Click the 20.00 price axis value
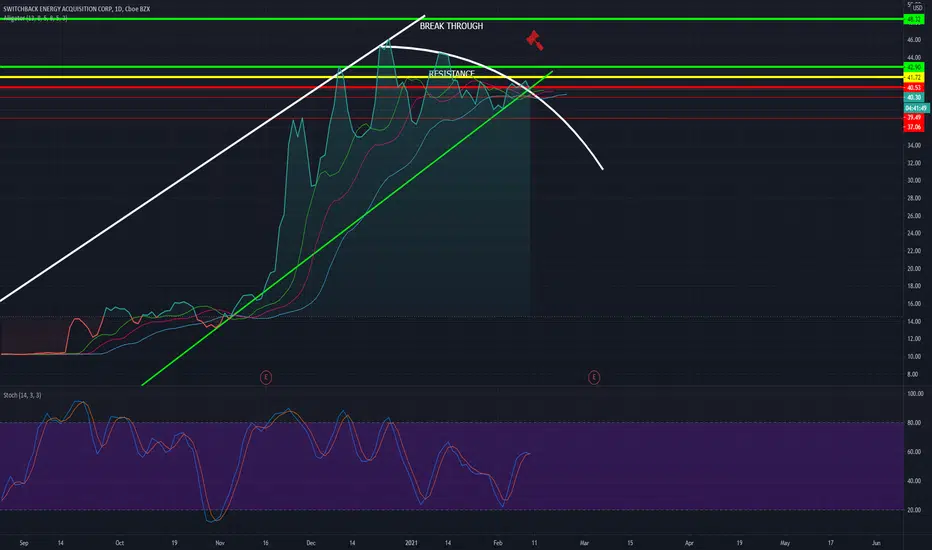 pos(914,269)
